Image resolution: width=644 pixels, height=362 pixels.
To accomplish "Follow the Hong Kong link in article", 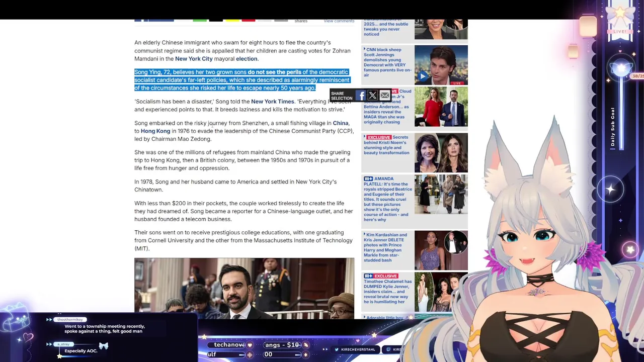I will point(155,131).
